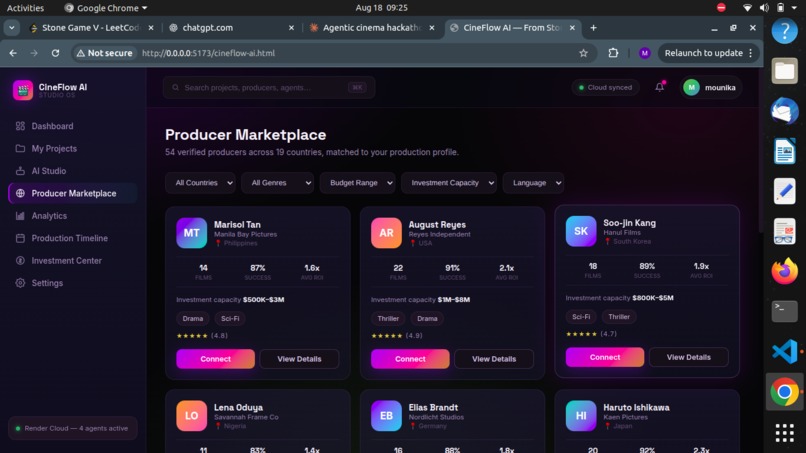The image size is (806, 453).
Task: Open a new Chrome tab
Action: pyautogui.click(x=593, y=28)
